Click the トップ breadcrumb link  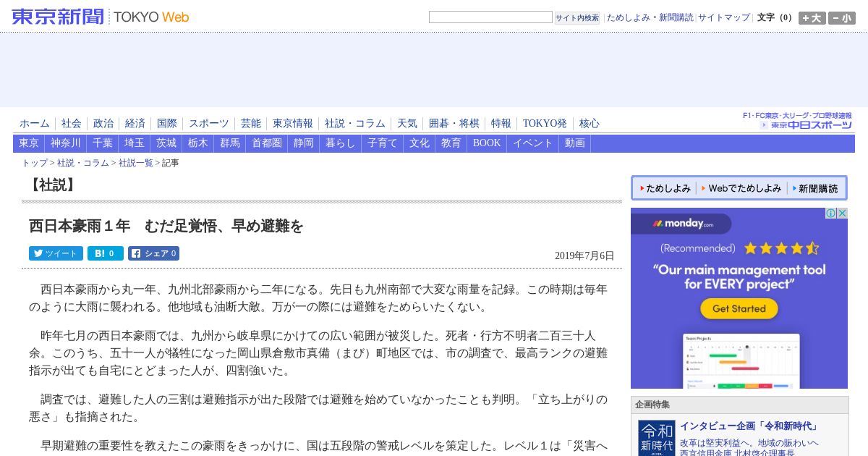35,163
